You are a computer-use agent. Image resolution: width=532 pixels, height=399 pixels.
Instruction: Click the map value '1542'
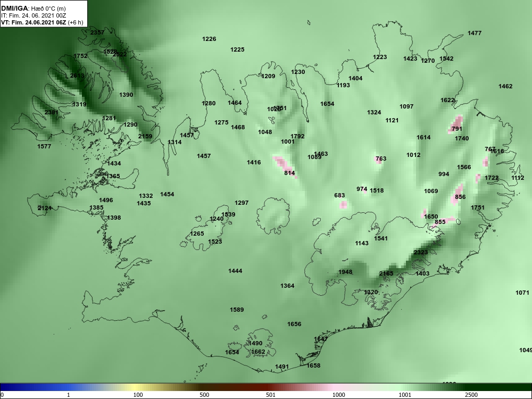(x=446, y=59)
